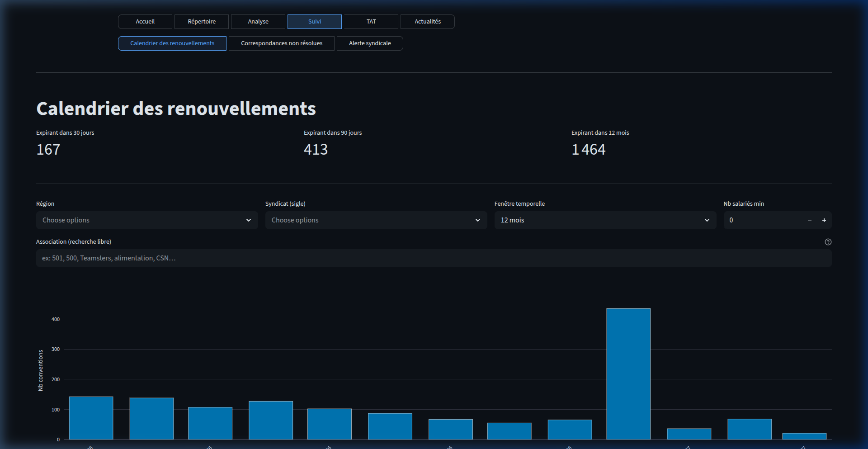
Task: Click the tallest bar in the chart
Action: point(628,373)
